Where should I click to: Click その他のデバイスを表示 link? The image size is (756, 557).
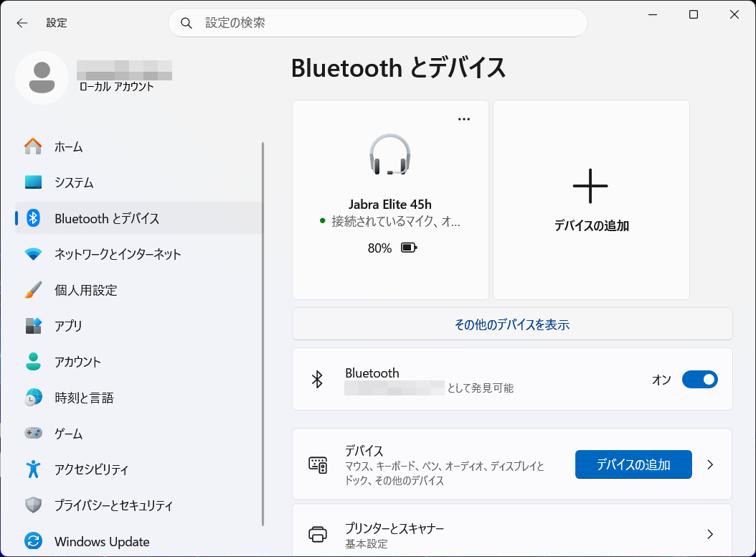(512, 324)
